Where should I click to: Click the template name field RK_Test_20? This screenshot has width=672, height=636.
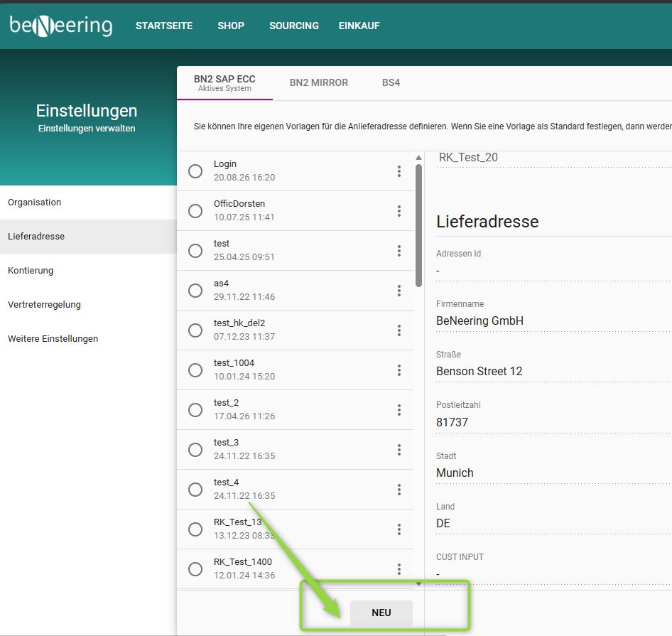pos(553,158)
